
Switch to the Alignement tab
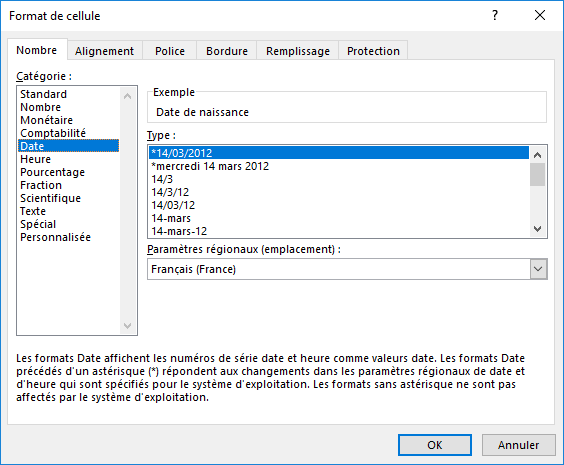point(104,51)
